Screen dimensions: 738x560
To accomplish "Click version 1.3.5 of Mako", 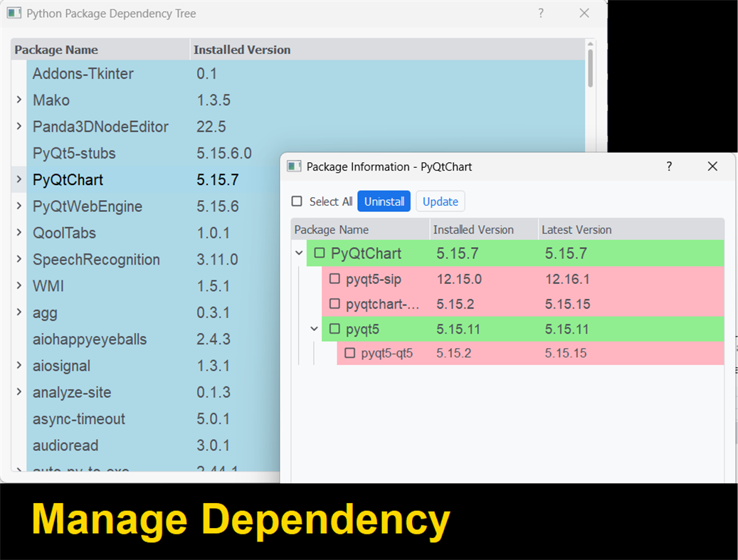I will click(214, 100).
